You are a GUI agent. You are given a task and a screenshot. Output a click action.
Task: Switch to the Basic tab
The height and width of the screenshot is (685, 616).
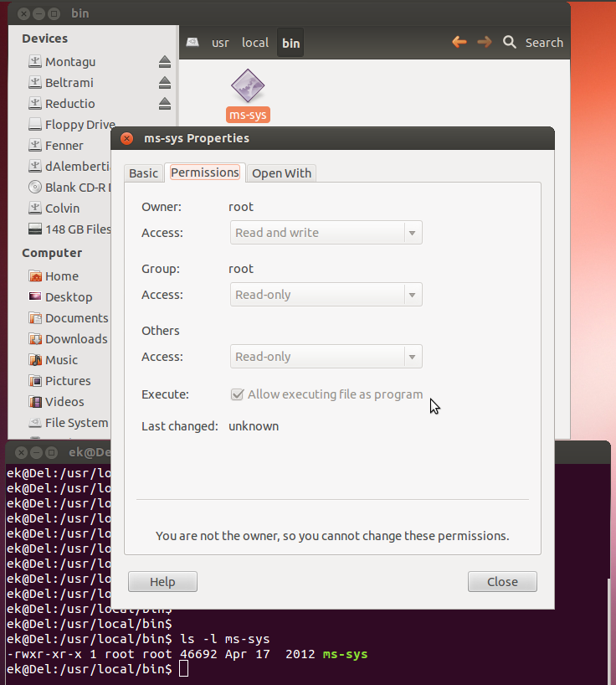(143, 173)
